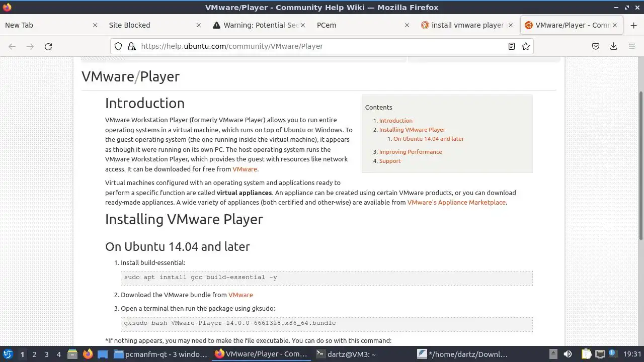Image resolution: width=644 pixels, height=362 pixels.
Task: Focus the address bar URL field
Action: click(x=322, y=46)
